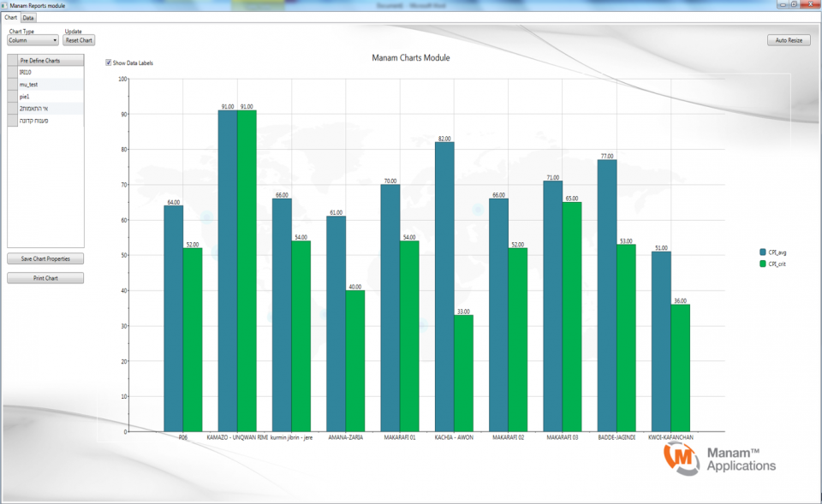Click the app icon in the title bar
The image size is (822, 504).
click(5, 5)
